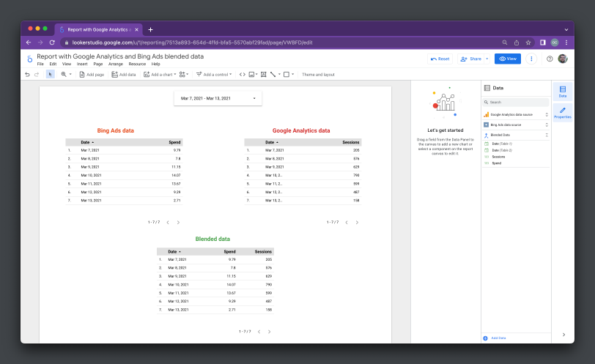Go to previous page of Google Analytics table
Viewport: 595px width, 364px height.
point(347,223)
